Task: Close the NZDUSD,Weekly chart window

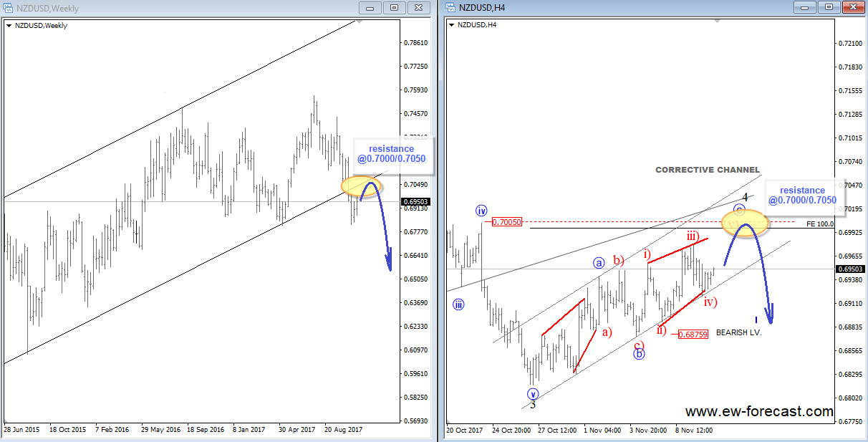Action: [418, 8]
